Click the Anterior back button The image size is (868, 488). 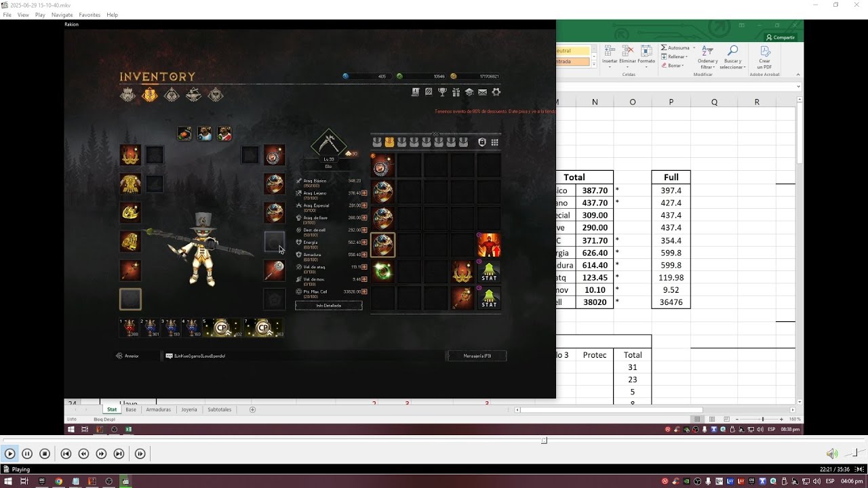(x=127, y=356)
